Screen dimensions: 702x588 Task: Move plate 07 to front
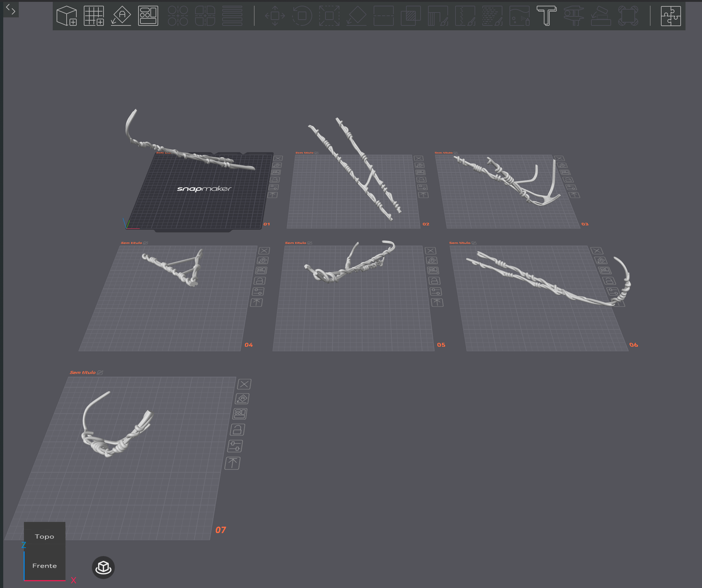point(233,463)
